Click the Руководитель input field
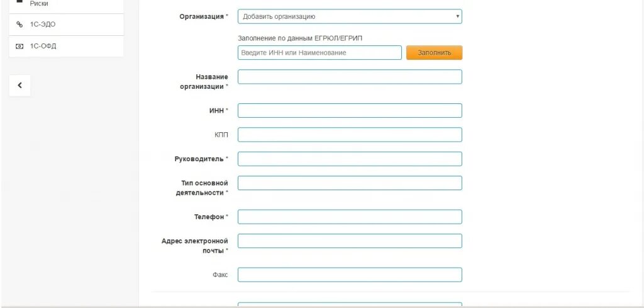Screen dimensions: 644x308 point(350,159)
